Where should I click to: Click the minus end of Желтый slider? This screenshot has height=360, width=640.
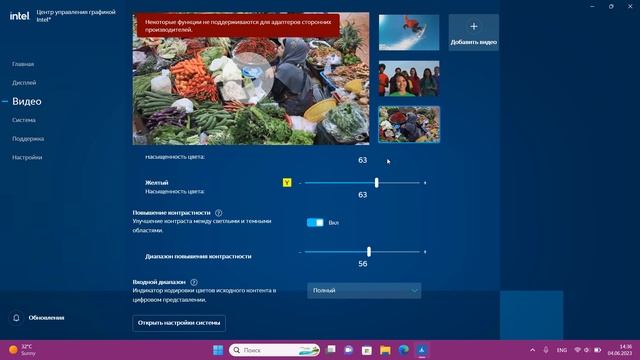[300, 183]
